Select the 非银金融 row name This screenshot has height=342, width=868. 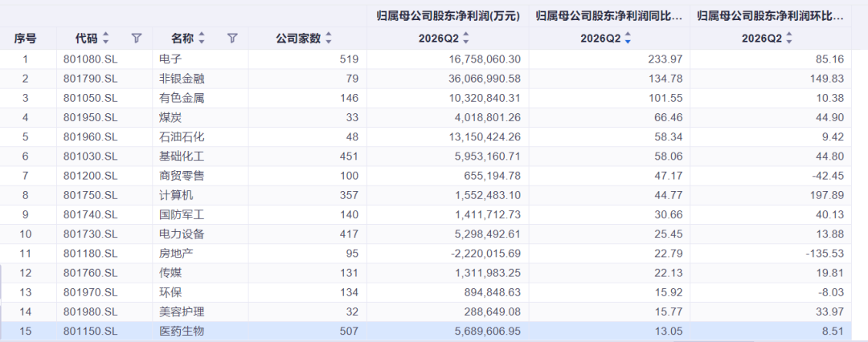(x=182, y=79)
